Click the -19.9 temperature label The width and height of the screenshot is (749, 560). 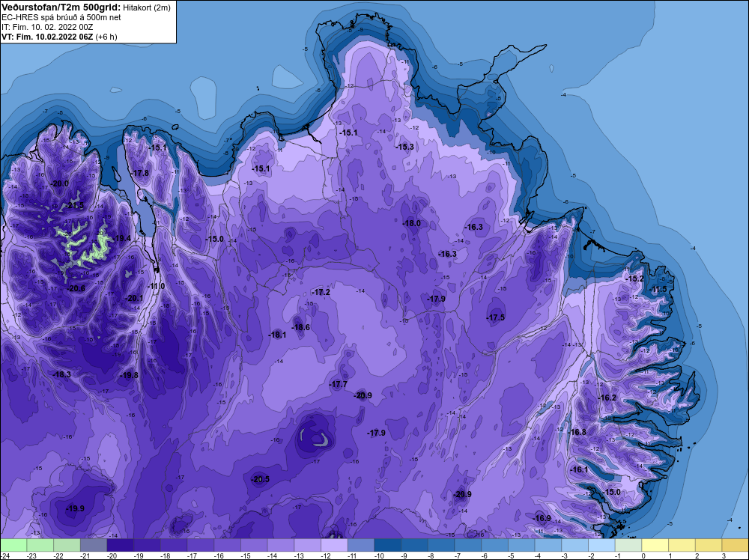point(75,508)
